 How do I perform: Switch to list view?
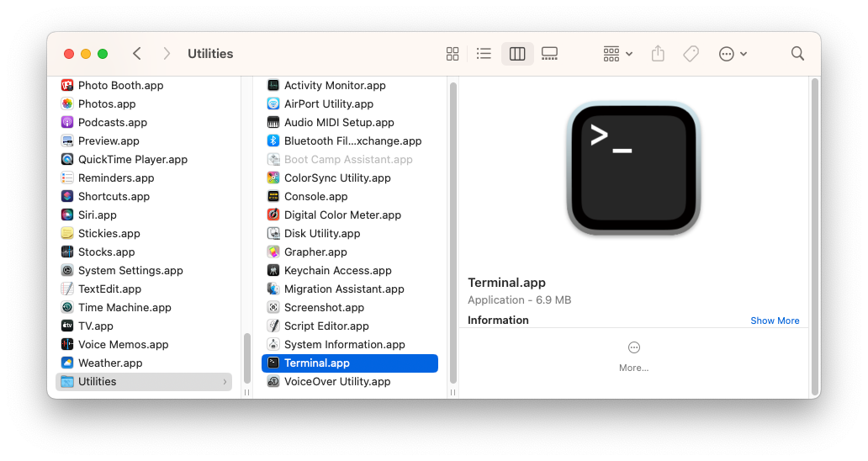(484, 54)
